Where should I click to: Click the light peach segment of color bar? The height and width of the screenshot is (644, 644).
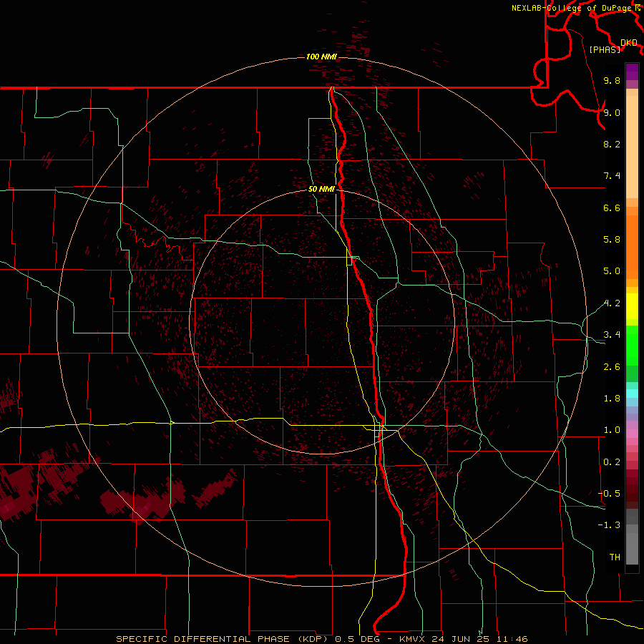pyautogui.click(x=632, y=147)
